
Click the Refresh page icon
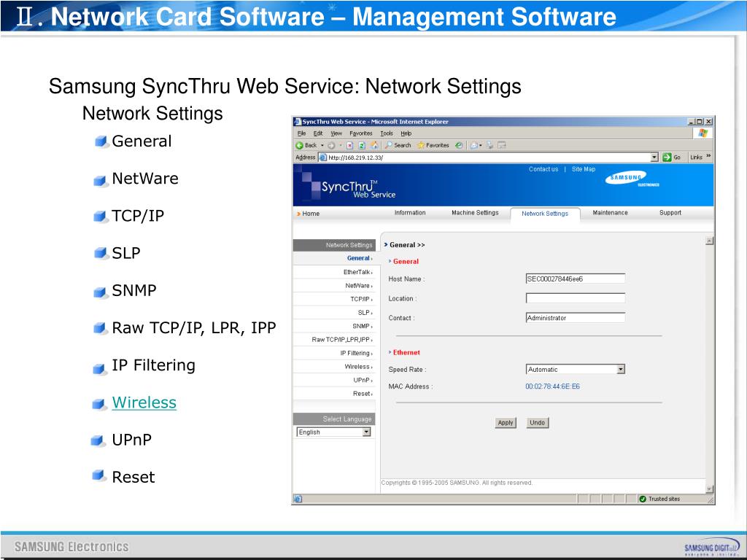362,145
